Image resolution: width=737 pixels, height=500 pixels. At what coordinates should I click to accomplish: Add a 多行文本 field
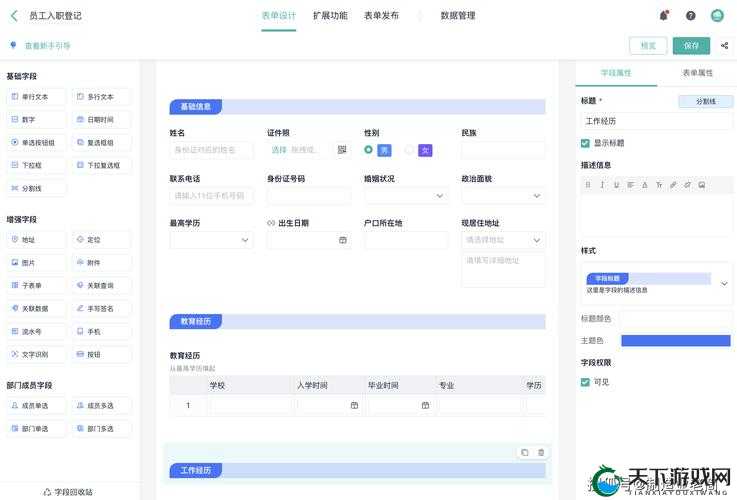click(x=102, y=97)
